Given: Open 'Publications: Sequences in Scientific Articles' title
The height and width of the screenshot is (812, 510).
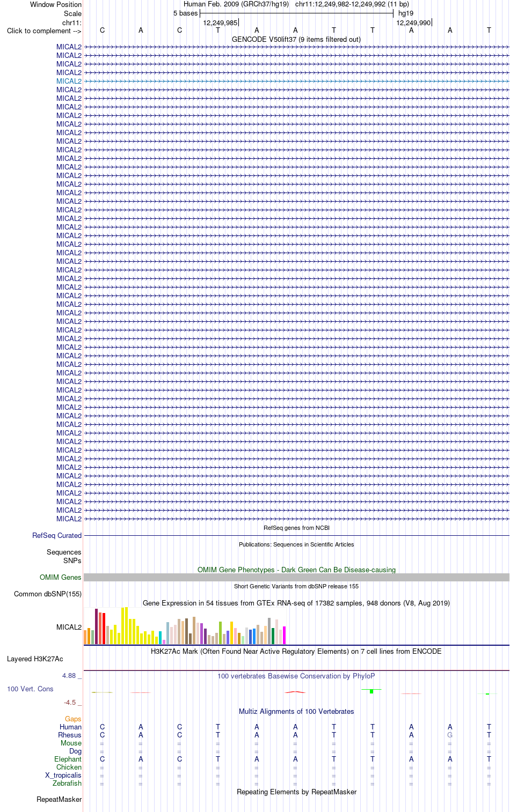Looking at the screenshot, I should tap(296, 544).
